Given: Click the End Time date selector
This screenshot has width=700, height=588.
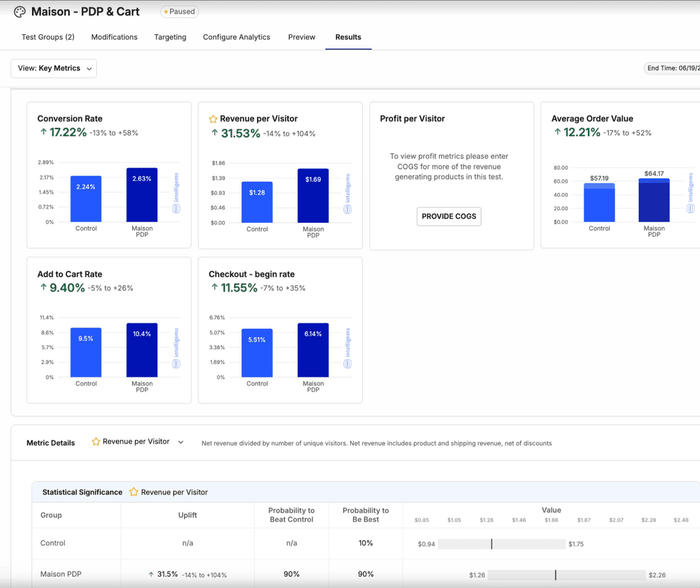Looking at the screenshot, I should point(672,68).
